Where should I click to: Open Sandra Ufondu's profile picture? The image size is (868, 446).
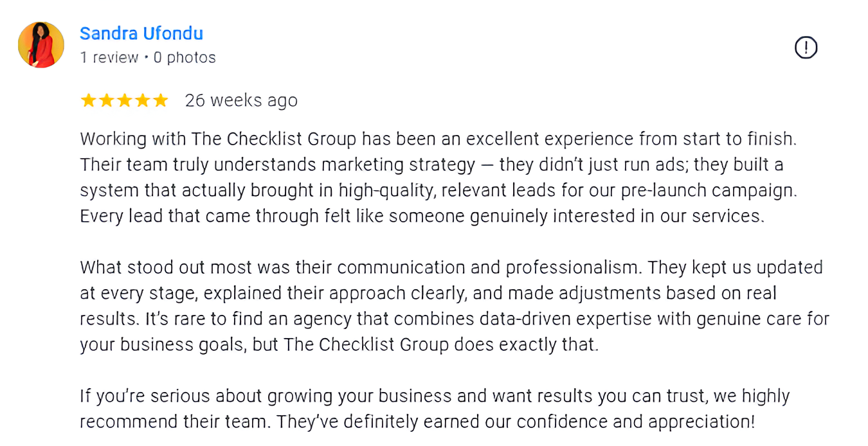41,45
